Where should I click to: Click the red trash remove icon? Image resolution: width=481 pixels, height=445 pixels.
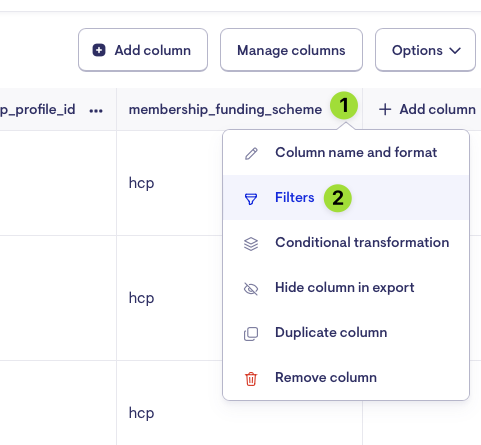point(251,379)
